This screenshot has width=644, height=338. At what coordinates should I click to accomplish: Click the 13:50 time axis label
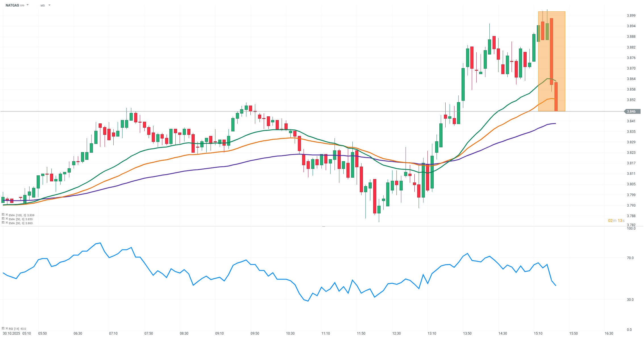[x=467, y=333]
